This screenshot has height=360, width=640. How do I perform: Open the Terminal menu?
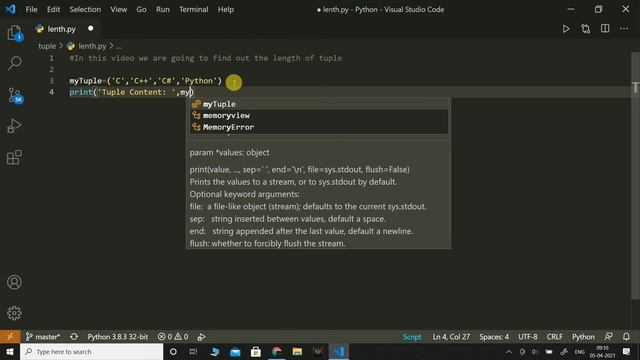pos(193,9)
